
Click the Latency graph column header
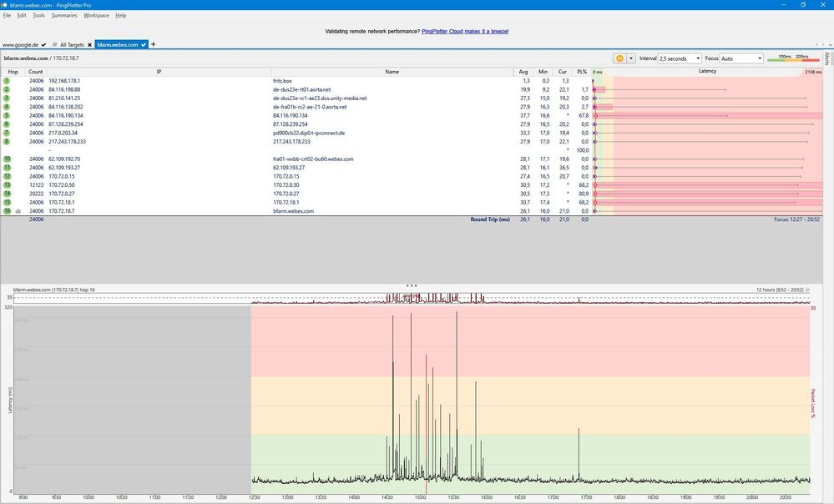(707, 71)
